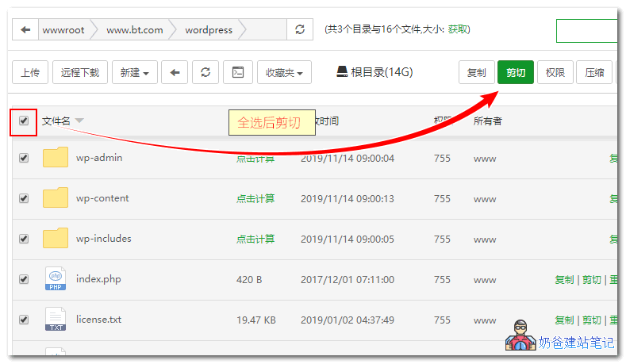Navigate to www.bt.com in the breadcrumb
626x364 pixels.
coord(134,30)
